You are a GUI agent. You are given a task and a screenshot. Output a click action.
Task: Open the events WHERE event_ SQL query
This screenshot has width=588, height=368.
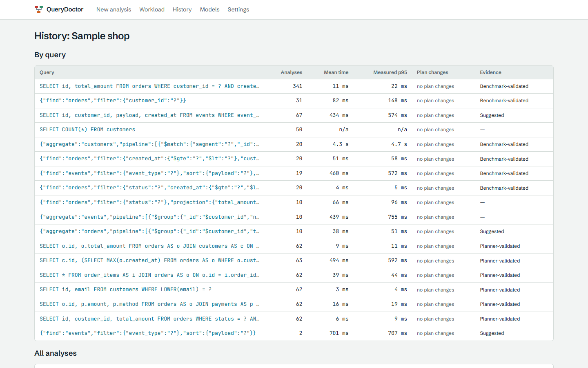pyautogui.click(x=149, y=115)
